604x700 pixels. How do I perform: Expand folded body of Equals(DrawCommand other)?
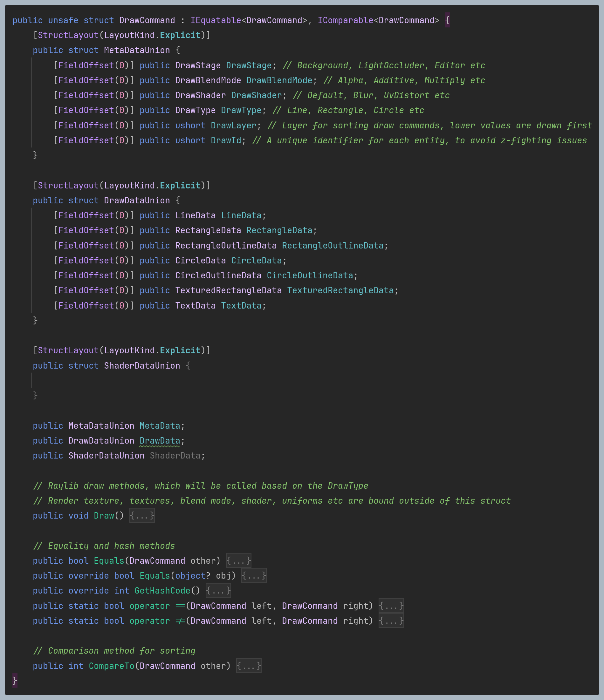(239, 561)
